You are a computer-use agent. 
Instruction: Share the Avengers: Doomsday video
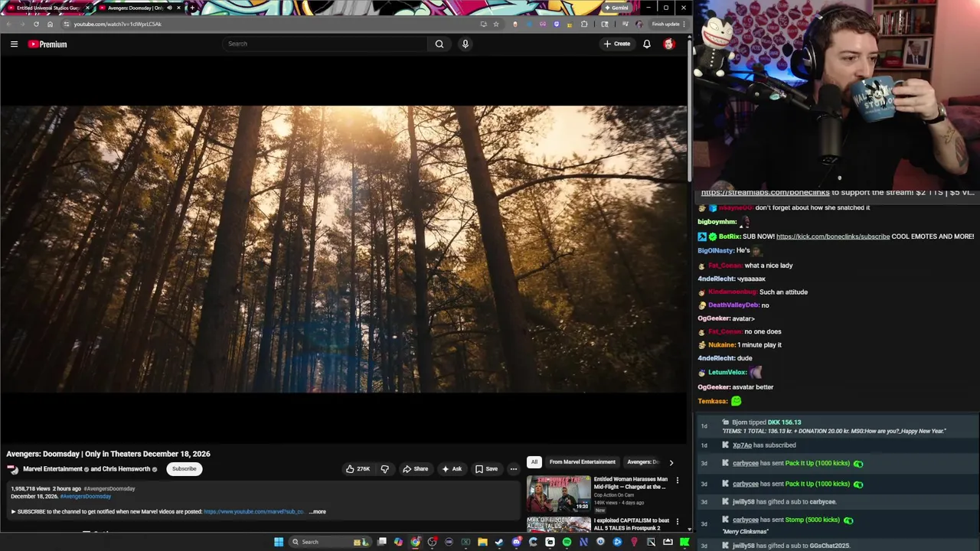(416, 469)
